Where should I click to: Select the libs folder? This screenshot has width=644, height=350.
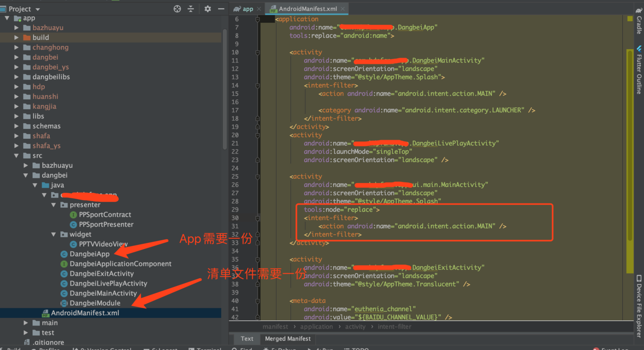pos(38,116)
